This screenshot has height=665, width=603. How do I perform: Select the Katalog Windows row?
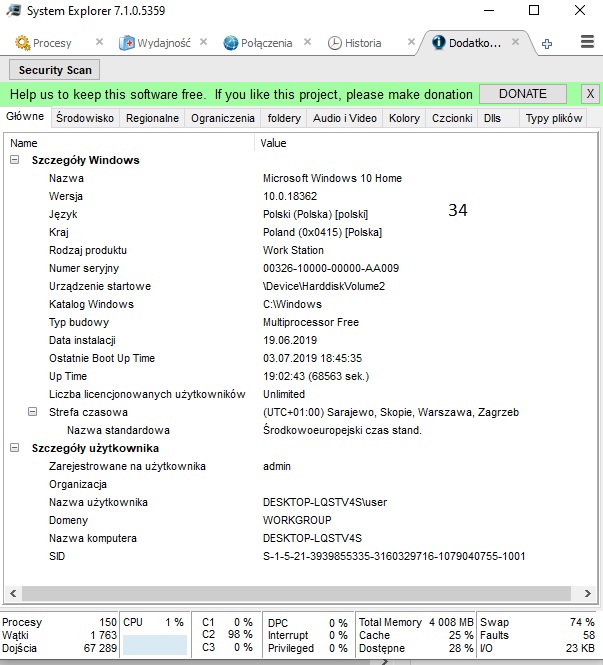(x=300, y=304)
